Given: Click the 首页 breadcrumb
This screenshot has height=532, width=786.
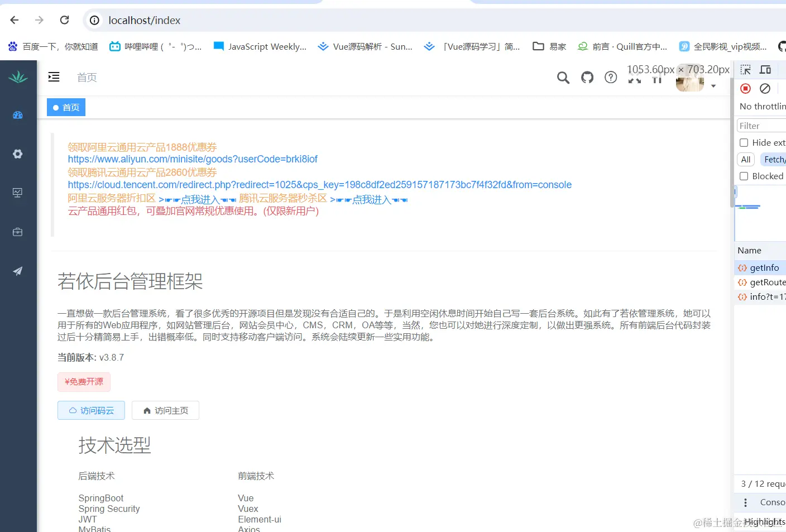Looking at the screenshot, I should (x=87, y=78).
